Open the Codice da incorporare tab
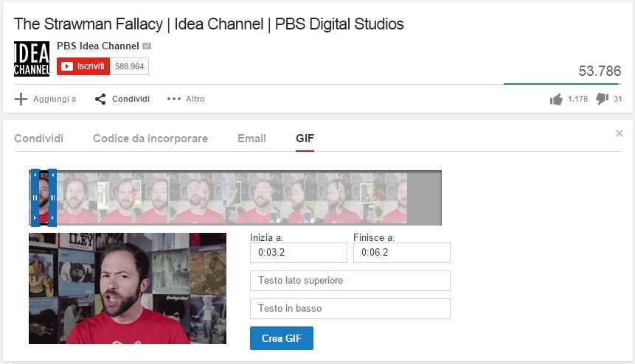Screen dimensions: 635x364 point(150,139)
